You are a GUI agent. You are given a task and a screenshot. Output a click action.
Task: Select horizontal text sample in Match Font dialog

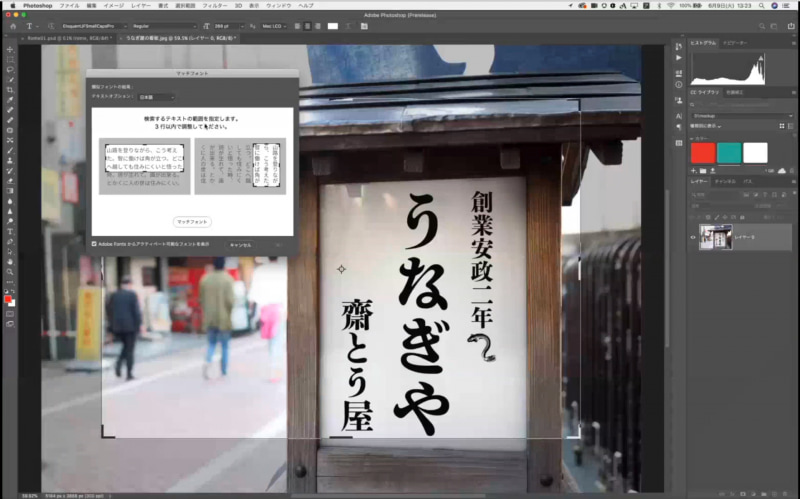click(x=144, y=166)
